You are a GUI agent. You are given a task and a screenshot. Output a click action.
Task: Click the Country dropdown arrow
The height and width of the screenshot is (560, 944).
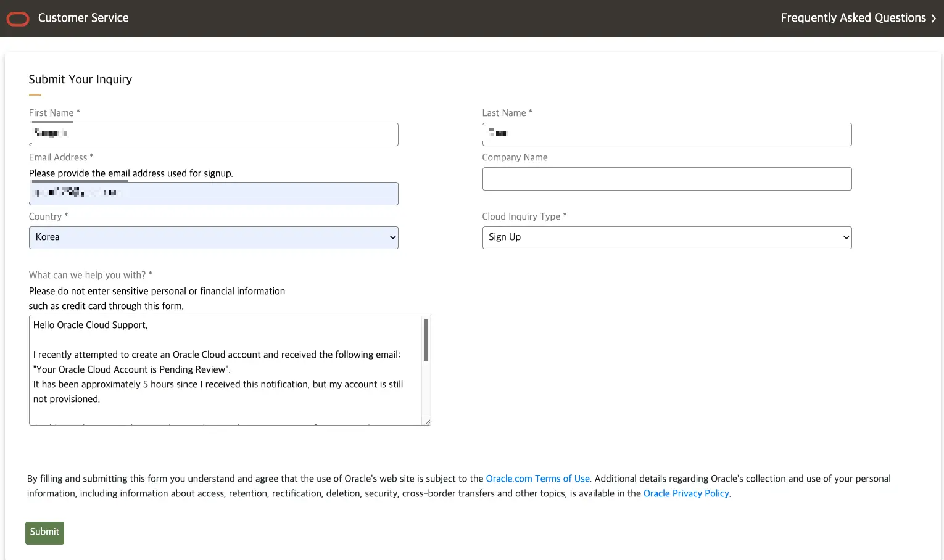392,237
